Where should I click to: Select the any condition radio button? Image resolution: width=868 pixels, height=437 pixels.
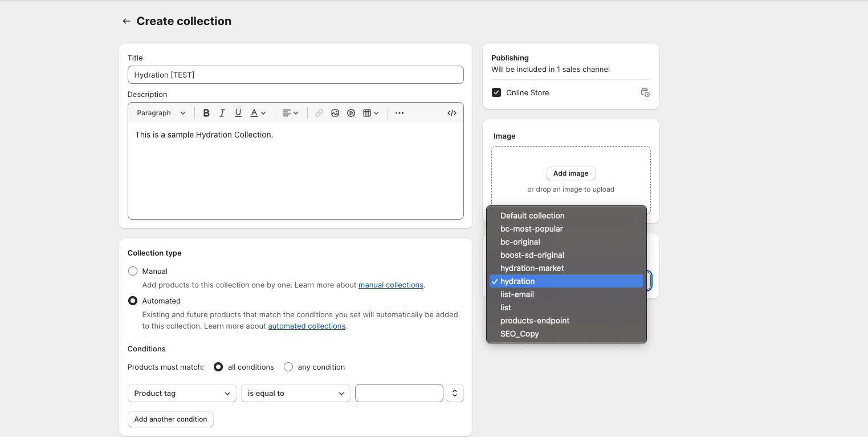(288, 367)
